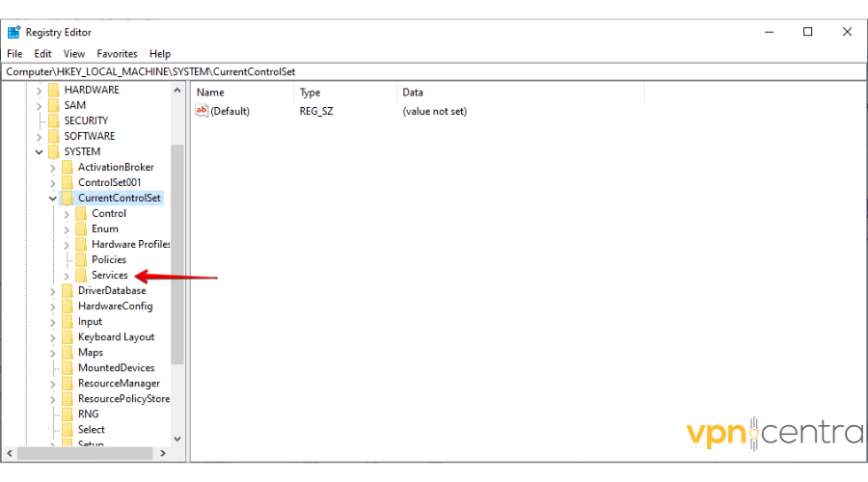Select the RNG folder icon

point(68,415)
